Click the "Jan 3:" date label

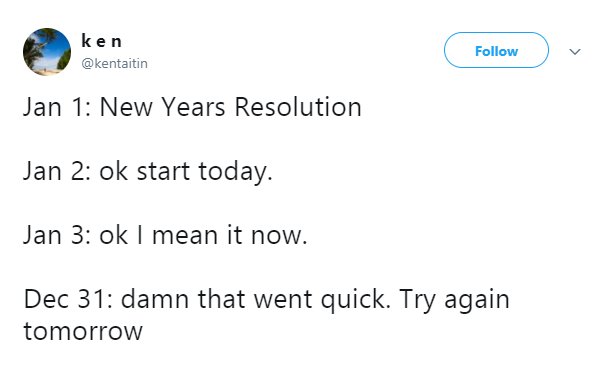[x=57, y=236]
